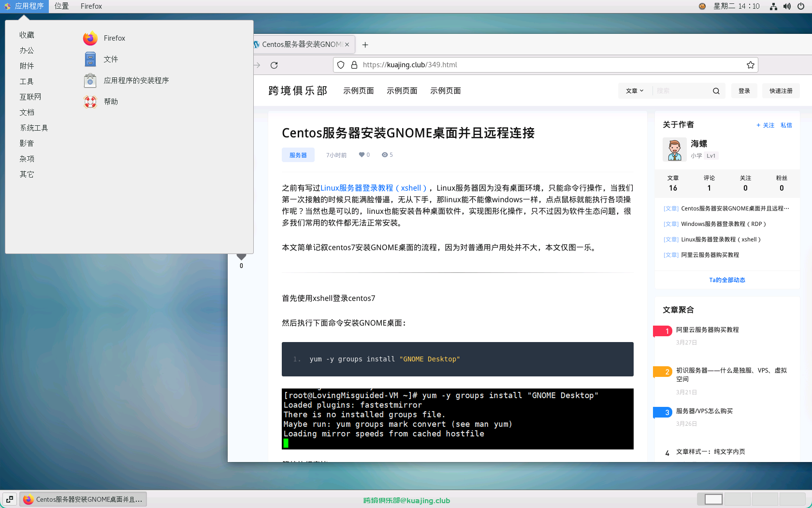Screen dimensions: 812x508
Task: Open the Firefox app menu in top panel
Action: (x=91, y=6)
